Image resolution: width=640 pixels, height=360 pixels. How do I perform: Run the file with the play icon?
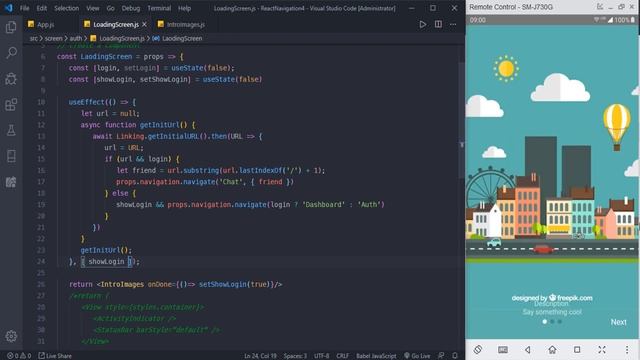tap(422, 24)
